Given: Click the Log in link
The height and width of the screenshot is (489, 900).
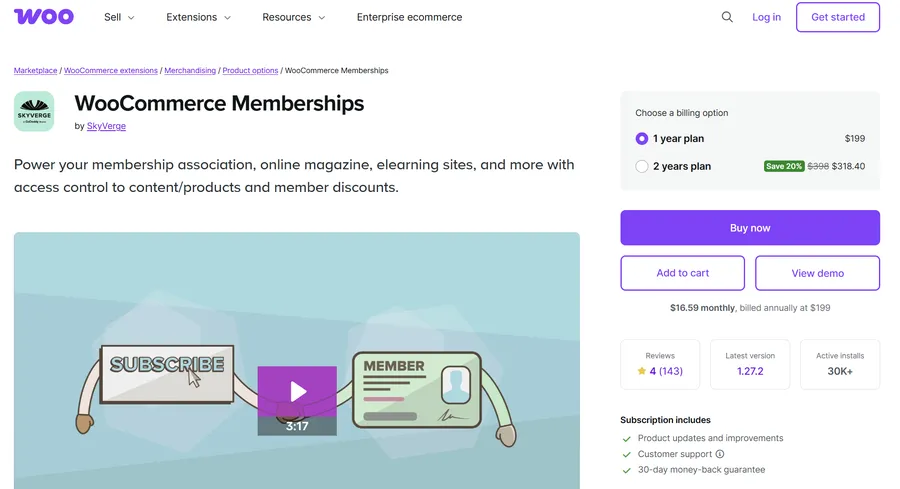Looking at the screenshot, I should pyautogui.click(x=766, y=17).
